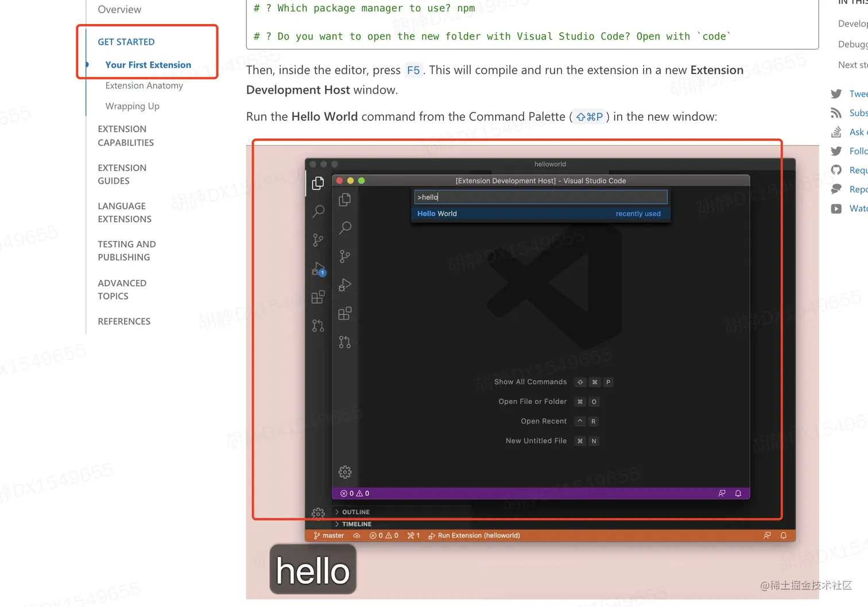Open Debug icon with badge in helloworld window
Image resolution: width=868 pixels, height=607 pixels.
coord(319,269)
